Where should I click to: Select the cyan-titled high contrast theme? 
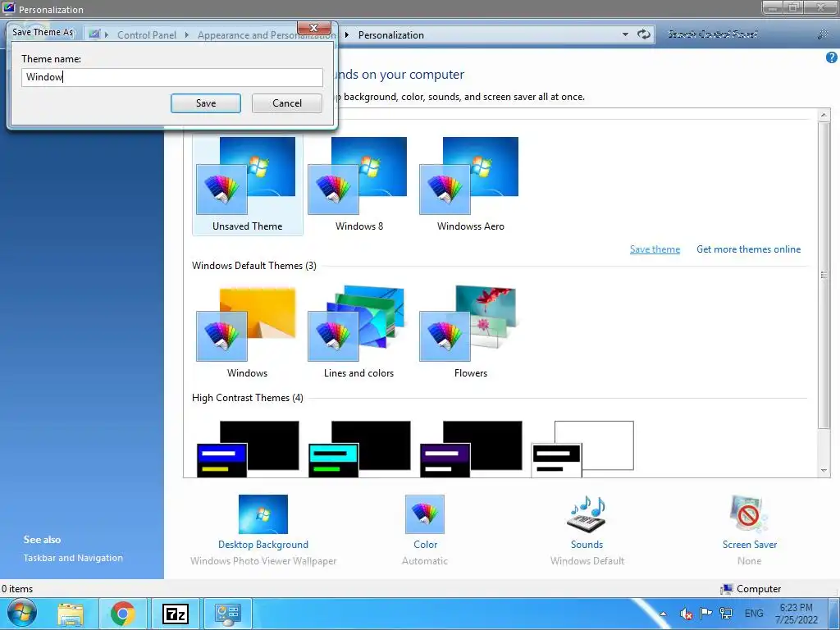(x=359, y=449)
